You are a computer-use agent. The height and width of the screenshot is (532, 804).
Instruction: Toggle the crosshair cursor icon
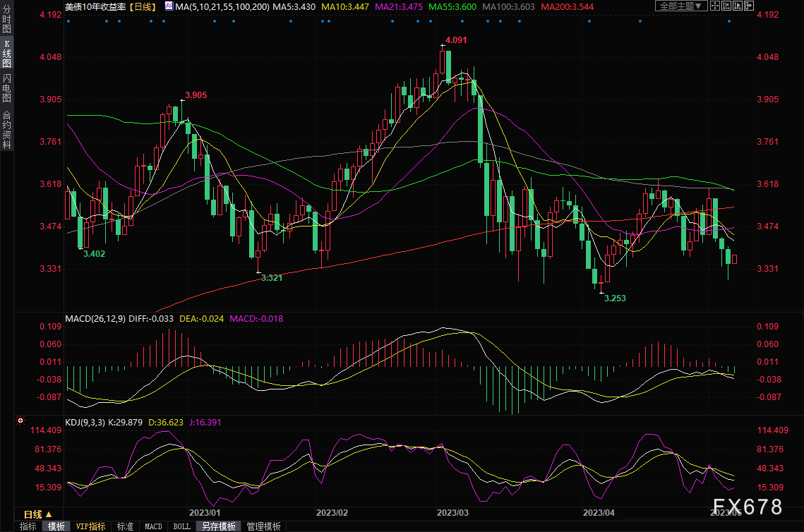(x=715, y=6)
